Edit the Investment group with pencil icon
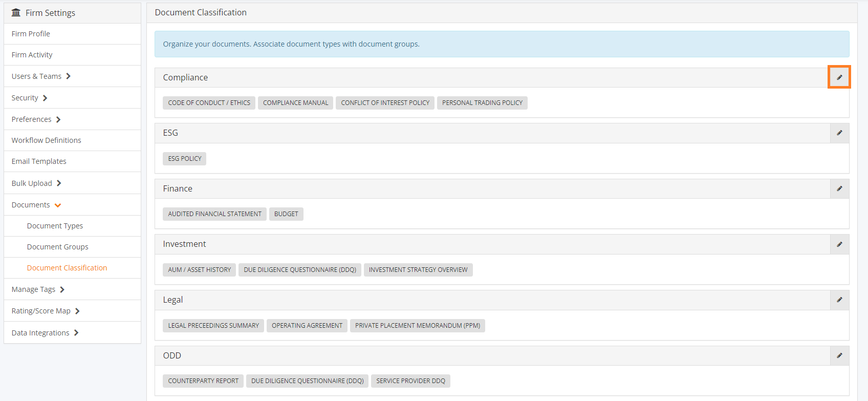 839,244
